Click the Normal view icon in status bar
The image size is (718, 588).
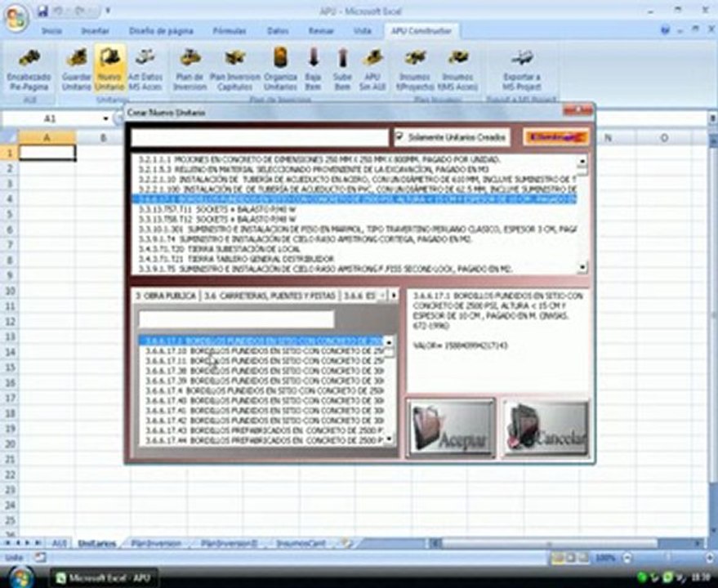coord(558,557)
